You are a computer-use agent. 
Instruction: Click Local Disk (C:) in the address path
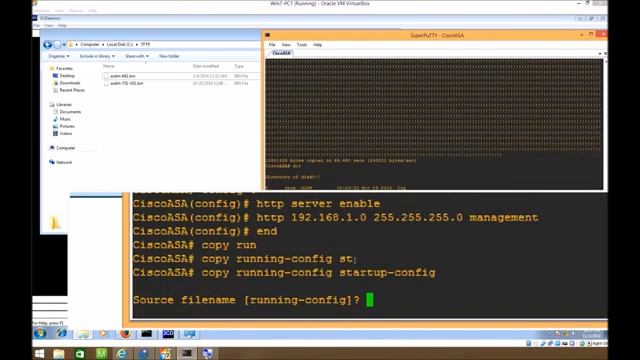[x=120, y=44]
